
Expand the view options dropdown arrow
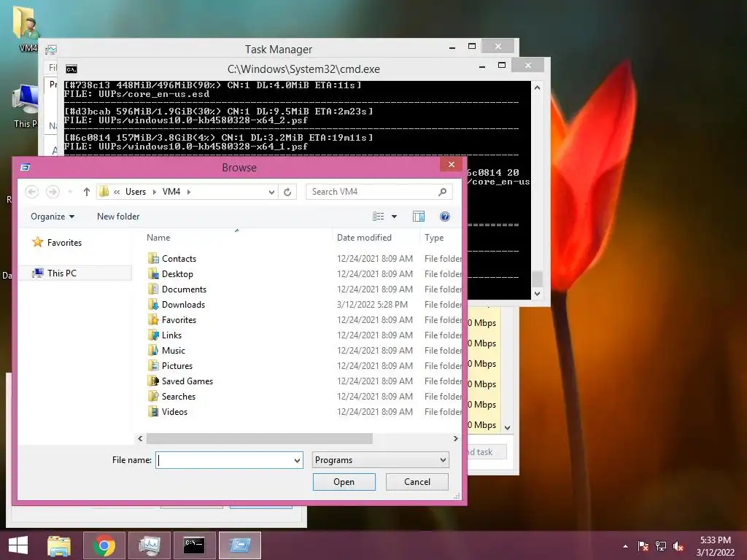coord(394,217)
